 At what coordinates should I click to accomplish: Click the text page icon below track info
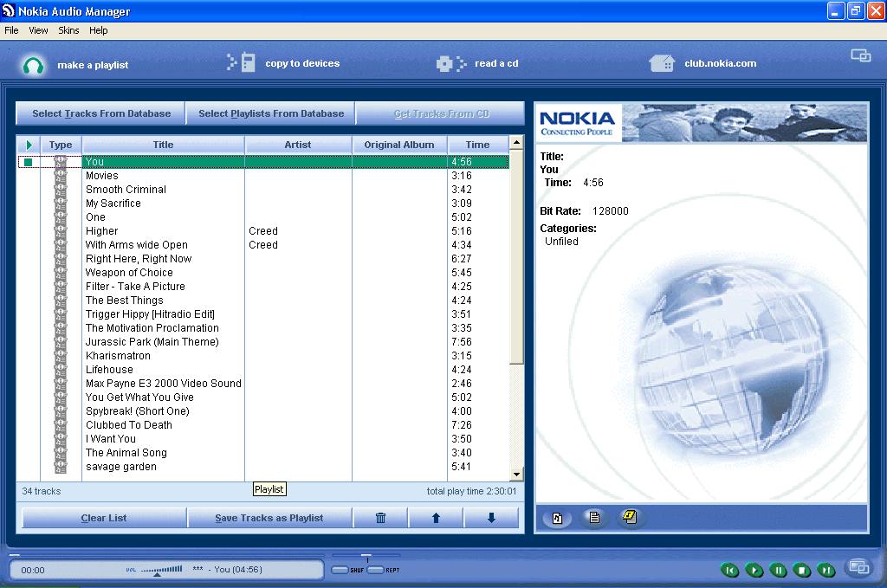[x=594, y=517]
